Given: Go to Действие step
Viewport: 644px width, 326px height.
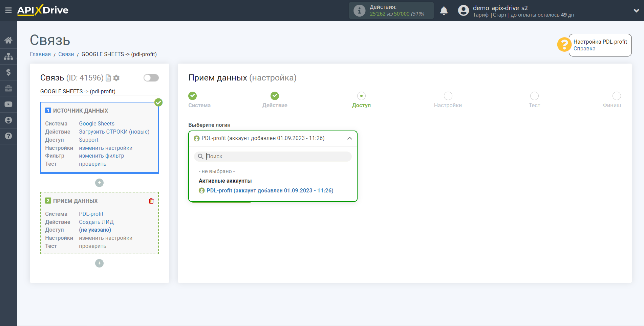Looking at the screenshot, I should pos(275,96).
